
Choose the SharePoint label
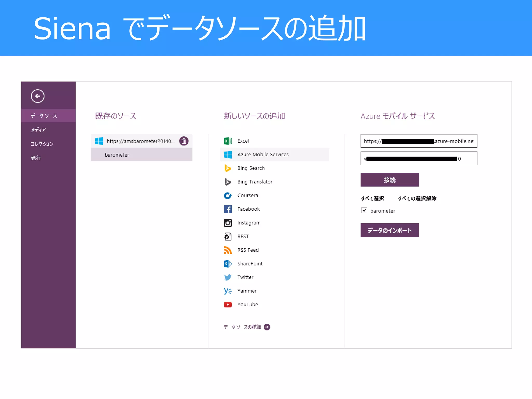point(250,264)
